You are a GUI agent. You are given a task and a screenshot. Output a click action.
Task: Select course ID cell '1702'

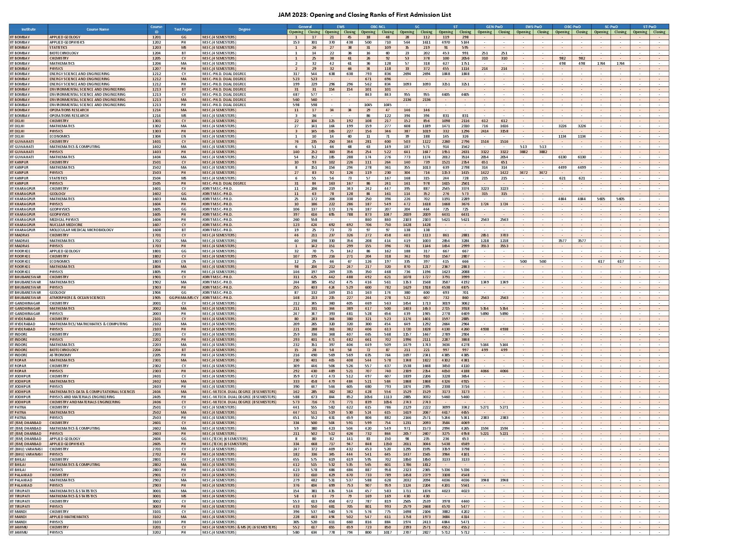[157, 241]
